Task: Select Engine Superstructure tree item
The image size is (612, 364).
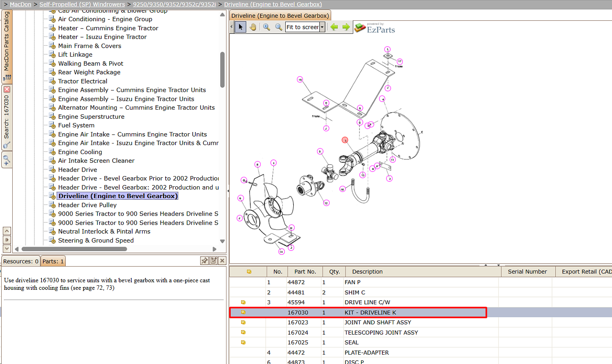Action: coord(91,117)
